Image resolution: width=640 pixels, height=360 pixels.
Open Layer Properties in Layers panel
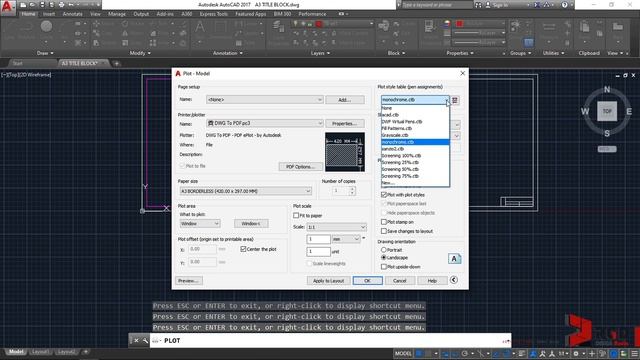pos(279,27)
